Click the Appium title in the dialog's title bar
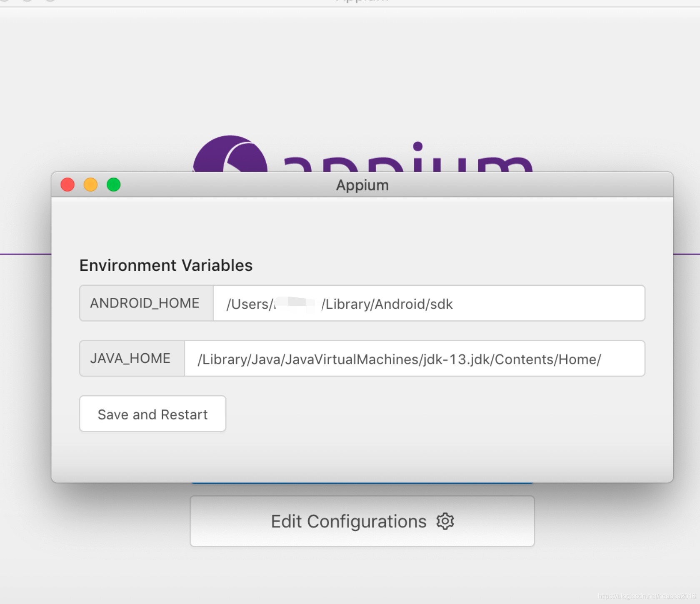Screen dimensions: 700x604 (362, 185)
